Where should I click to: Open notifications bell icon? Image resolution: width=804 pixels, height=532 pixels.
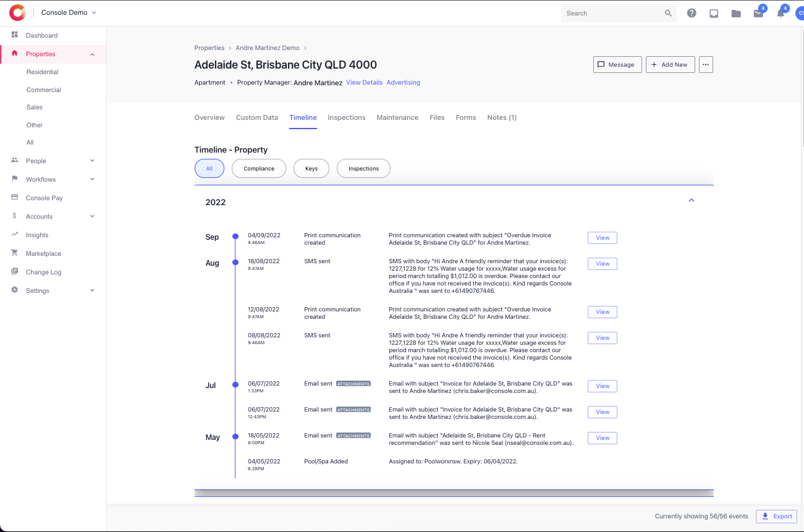coord(781,13)
